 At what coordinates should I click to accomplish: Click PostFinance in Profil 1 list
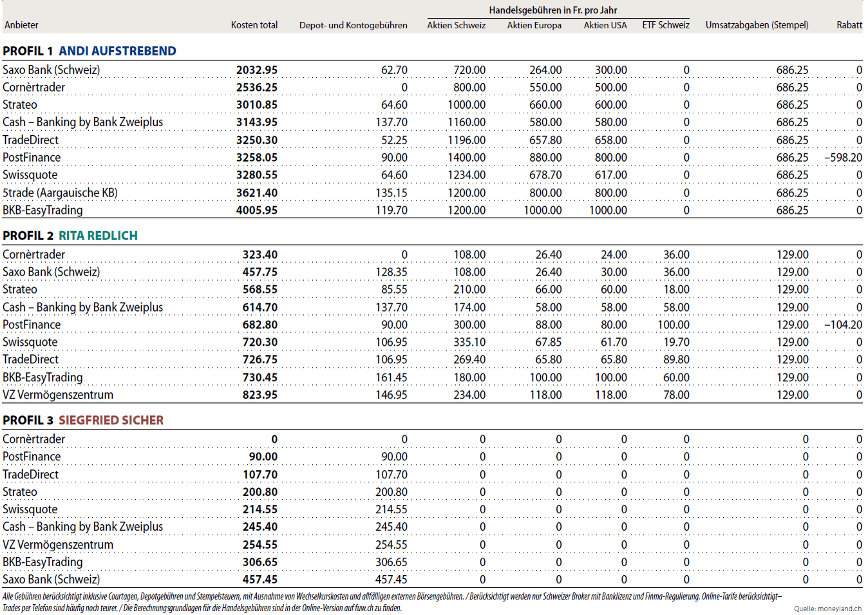tap(32, 158)
